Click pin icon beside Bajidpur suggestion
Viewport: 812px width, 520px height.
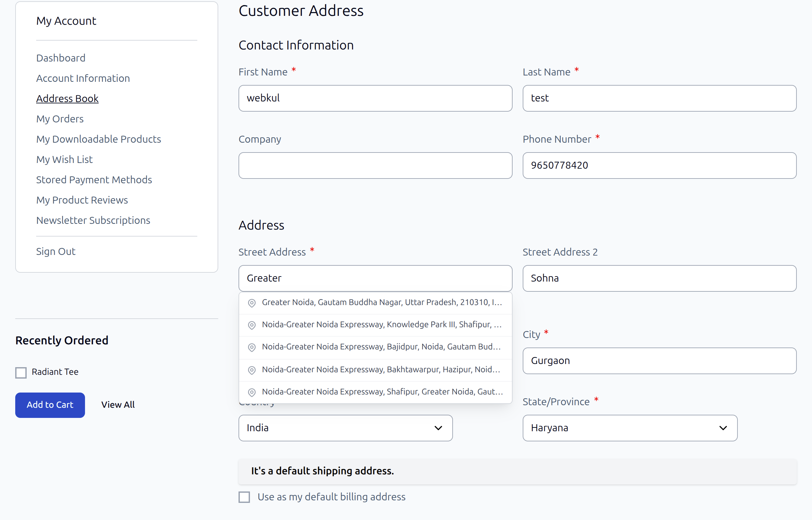(252, 348)
